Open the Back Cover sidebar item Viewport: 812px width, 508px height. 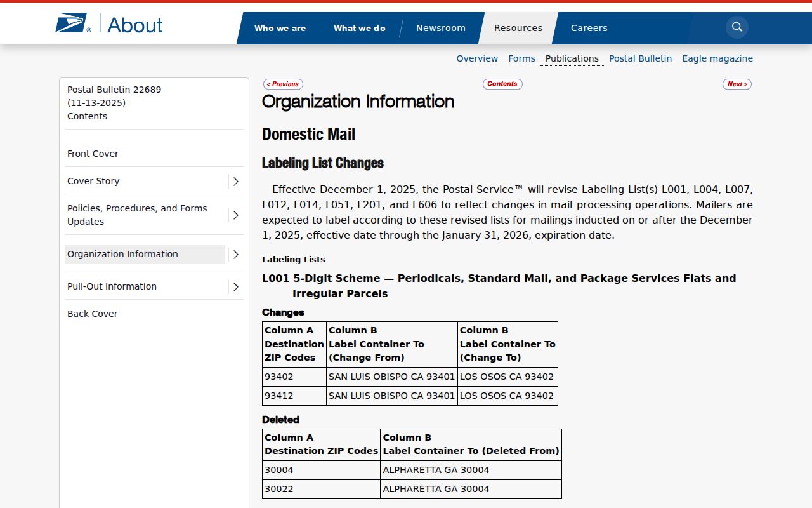coord(93,314)
